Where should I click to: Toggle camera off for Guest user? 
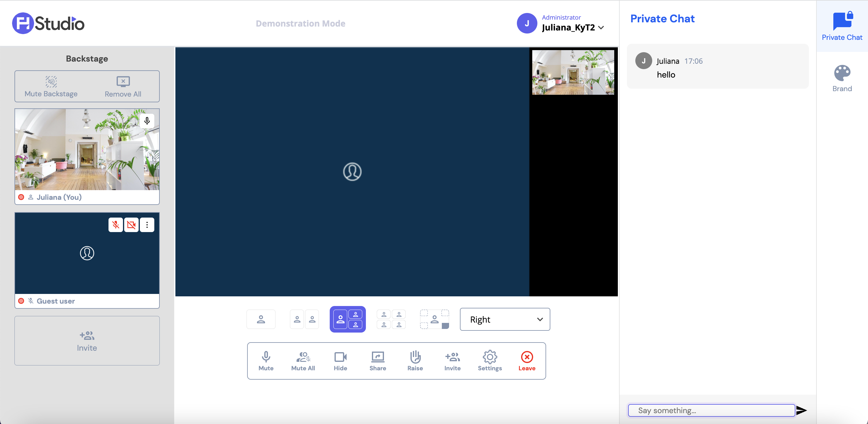click(131, 225)
